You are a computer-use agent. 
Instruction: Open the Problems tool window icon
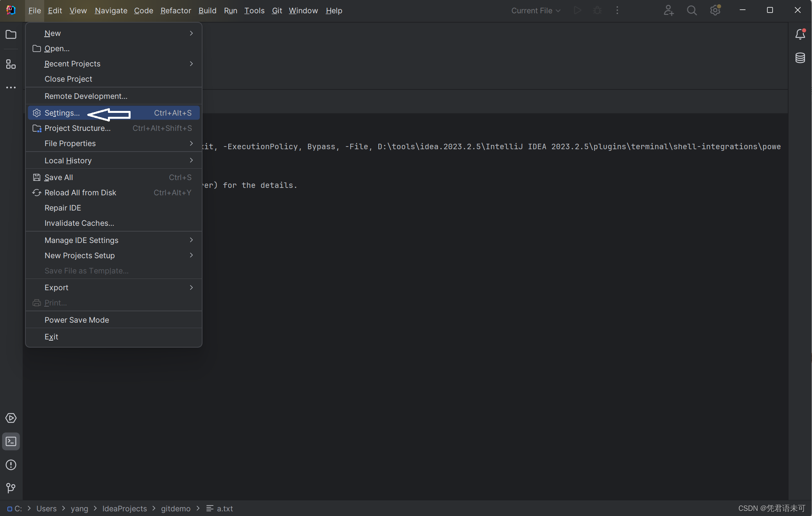coord(11,465)
